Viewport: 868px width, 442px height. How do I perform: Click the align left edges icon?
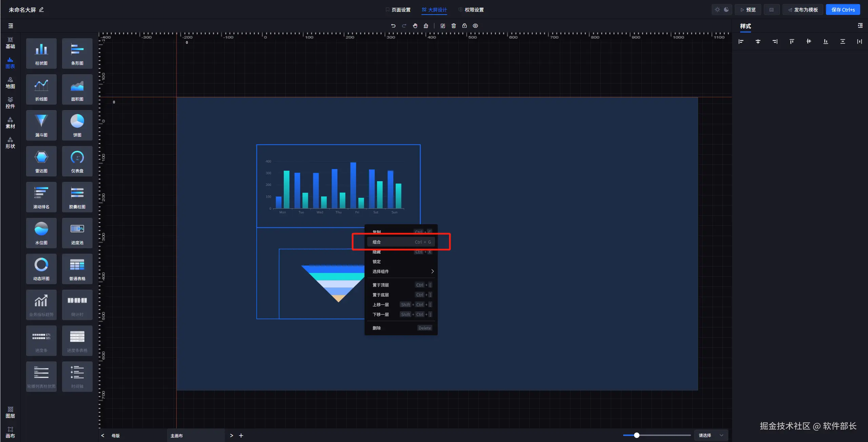(x=741, y=41)
